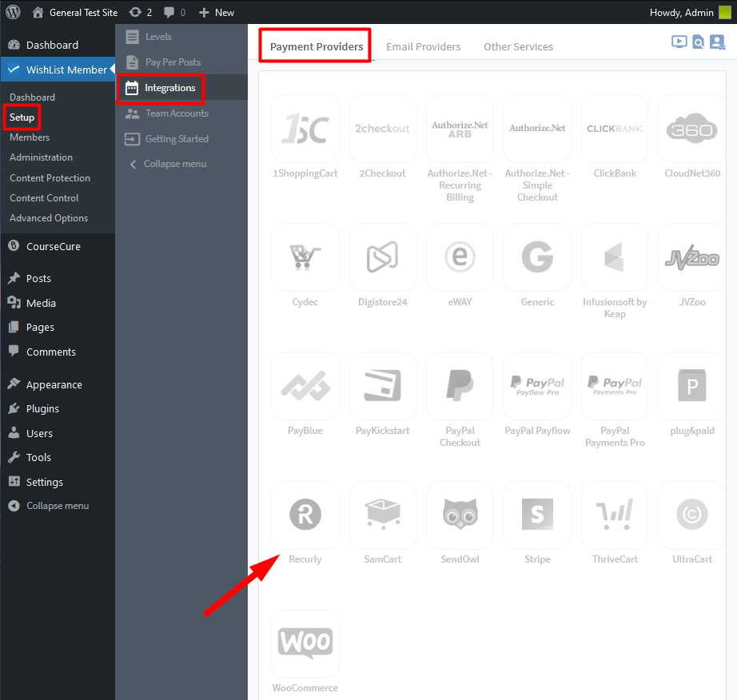Open PayPal Payments Pro integration

(x=615, y=386)
